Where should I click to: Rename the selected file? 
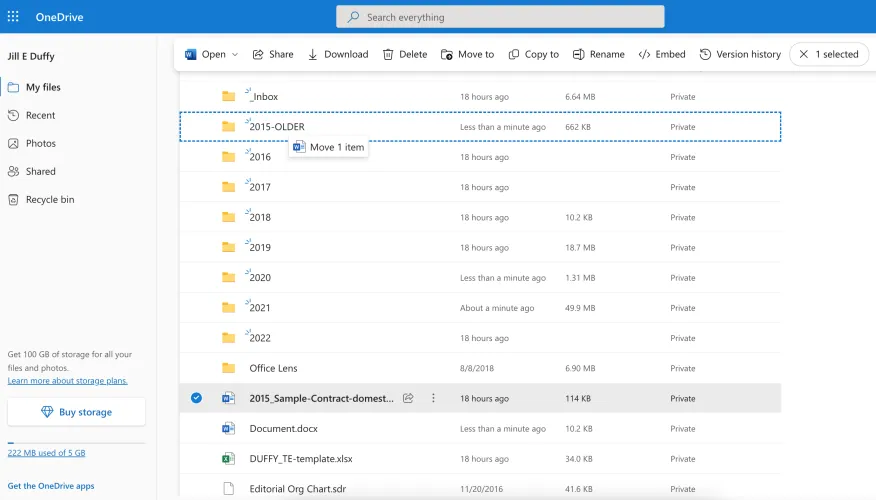click(598, 54)
